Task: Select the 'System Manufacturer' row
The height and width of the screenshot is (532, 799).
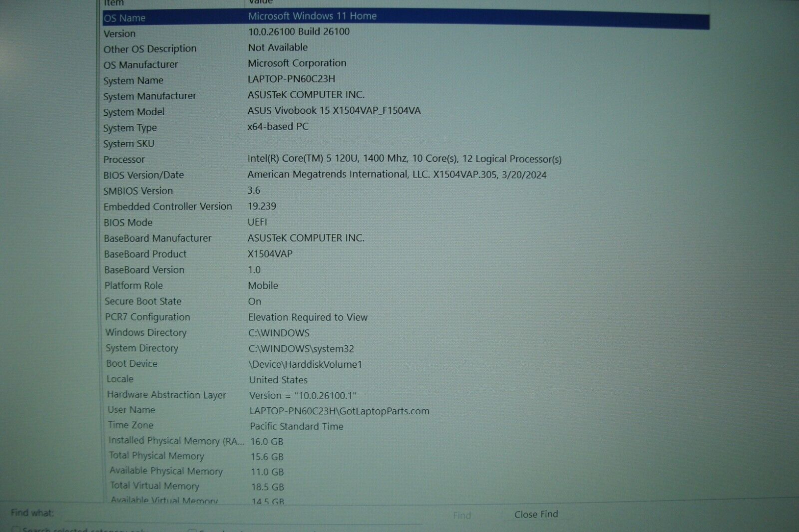Action: point(149,96)
